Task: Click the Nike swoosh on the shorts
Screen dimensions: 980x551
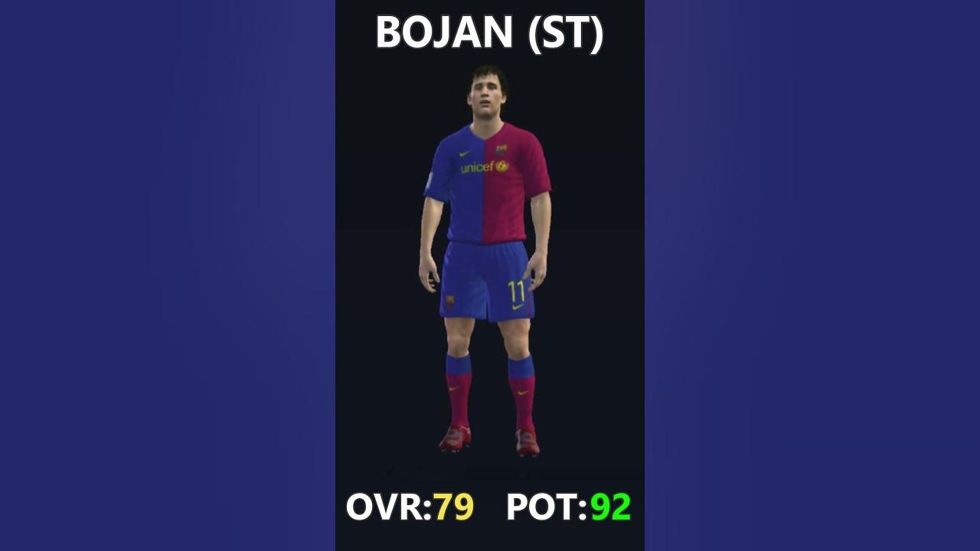Action: 518,308
